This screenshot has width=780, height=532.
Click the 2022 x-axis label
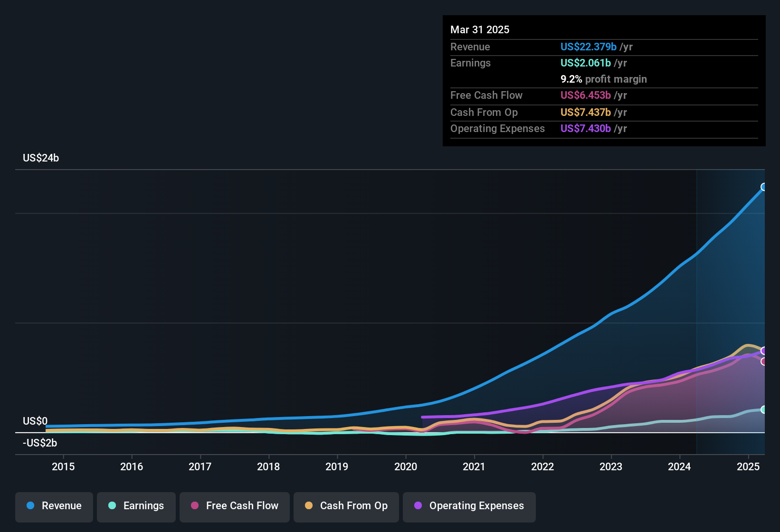542,466
